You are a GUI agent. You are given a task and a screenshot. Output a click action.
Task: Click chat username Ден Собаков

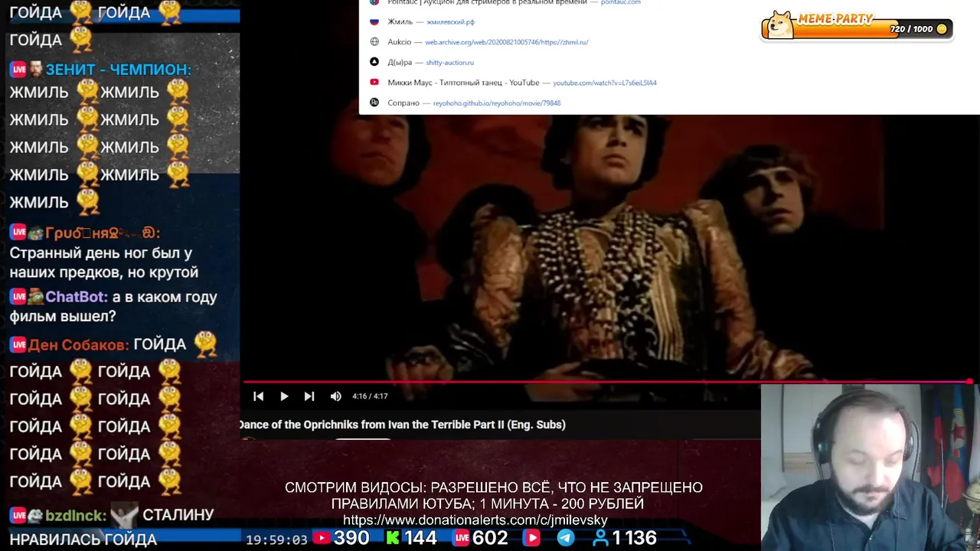pyautogui.click(x=79, y=345)
